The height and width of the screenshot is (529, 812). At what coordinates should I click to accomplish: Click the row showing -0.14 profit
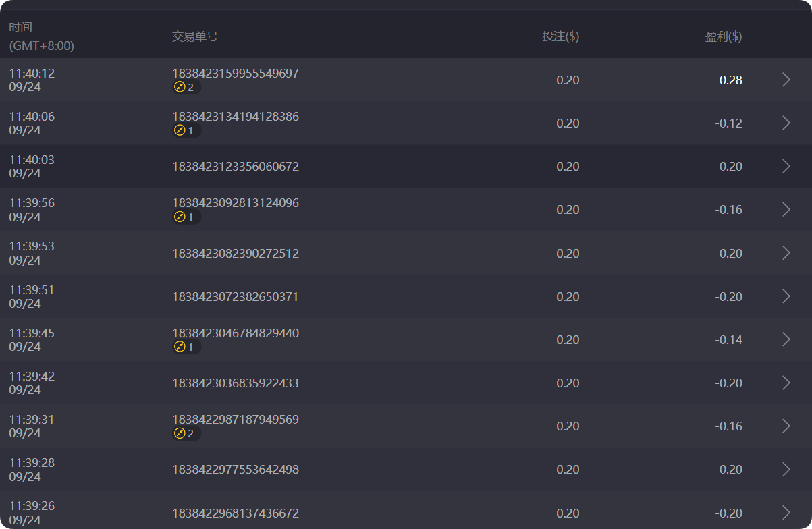coord(405,339)
